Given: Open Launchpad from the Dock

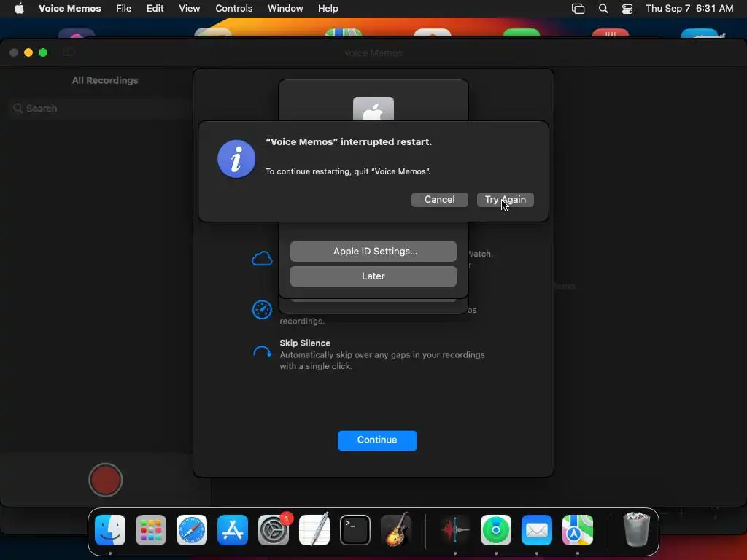Looking at the screenshot, I should [151, 530].
